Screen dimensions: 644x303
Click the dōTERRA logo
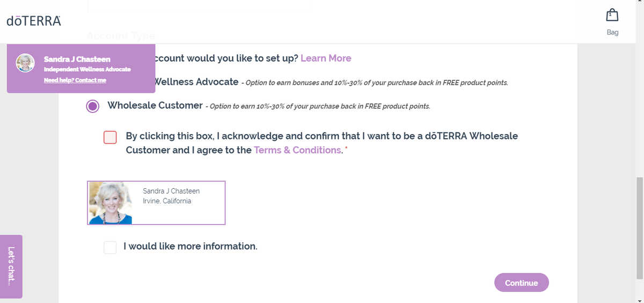pos(34,21)
